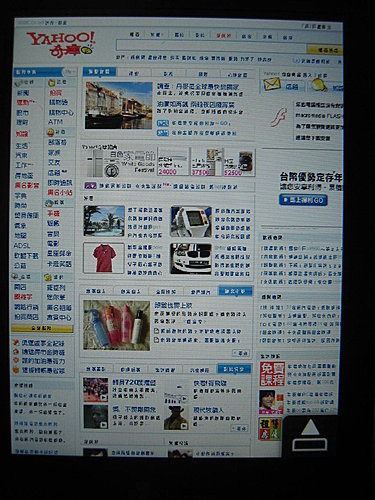Image resolution: width=375 pixels, height=500 pixels.
Task: Click the 52500 price product
Action: click(x=239, y=162)
